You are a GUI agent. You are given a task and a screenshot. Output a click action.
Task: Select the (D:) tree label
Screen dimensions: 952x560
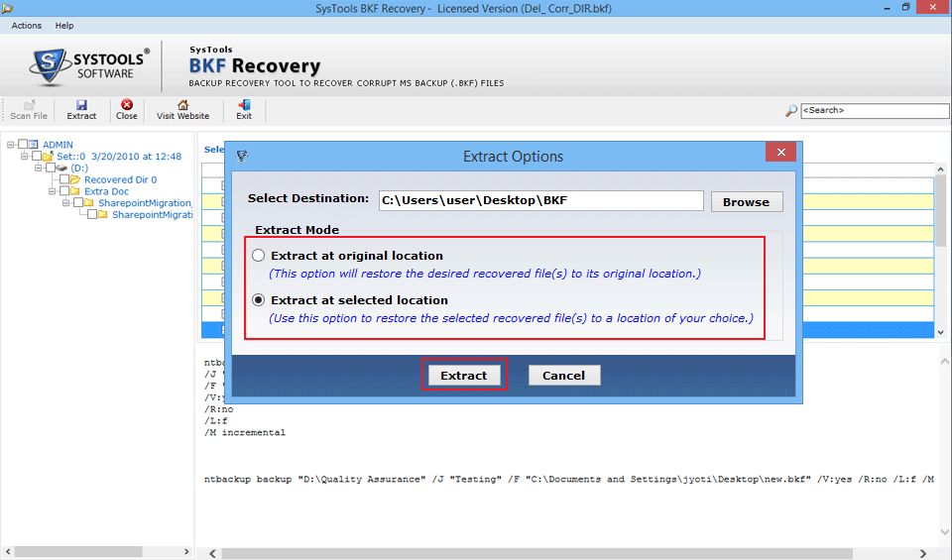coord(79,168)
